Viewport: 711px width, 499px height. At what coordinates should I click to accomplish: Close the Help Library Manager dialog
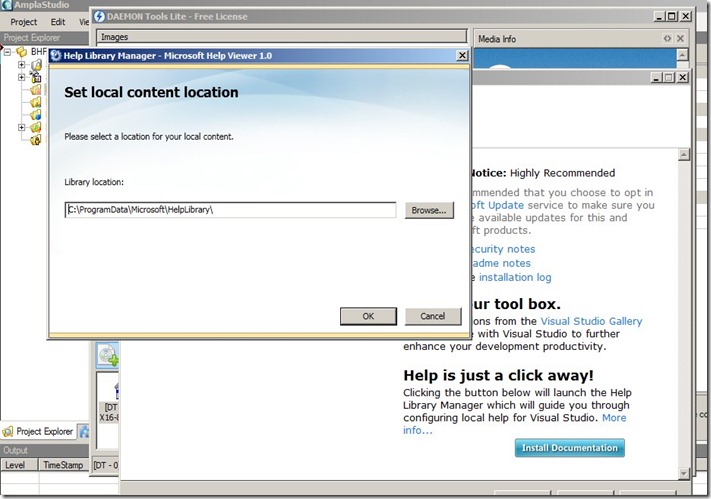pyautogui.click(x=462, y=55)
